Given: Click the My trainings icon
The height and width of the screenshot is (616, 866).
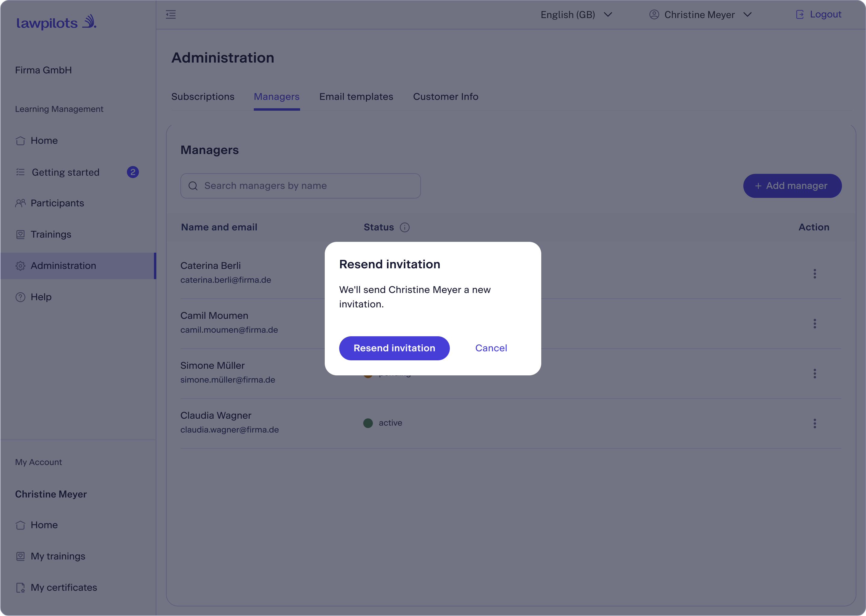Looking at the screenshot, I should pyautogui.click(x=20, y=556).
